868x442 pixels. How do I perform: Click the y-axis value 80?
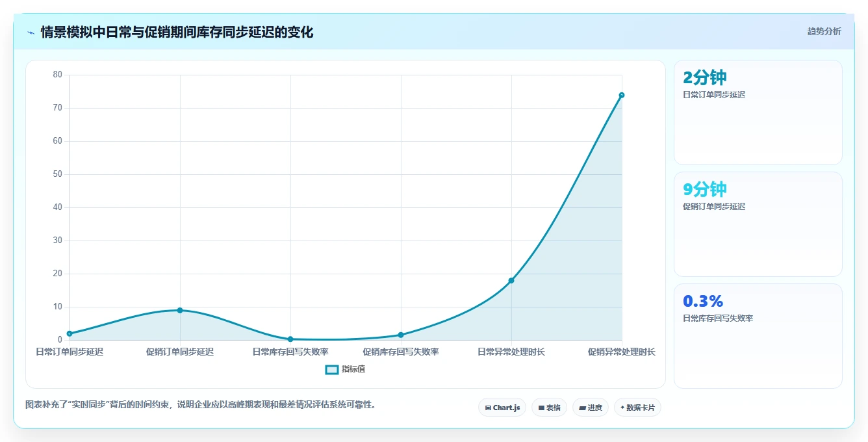pos(58,75)
